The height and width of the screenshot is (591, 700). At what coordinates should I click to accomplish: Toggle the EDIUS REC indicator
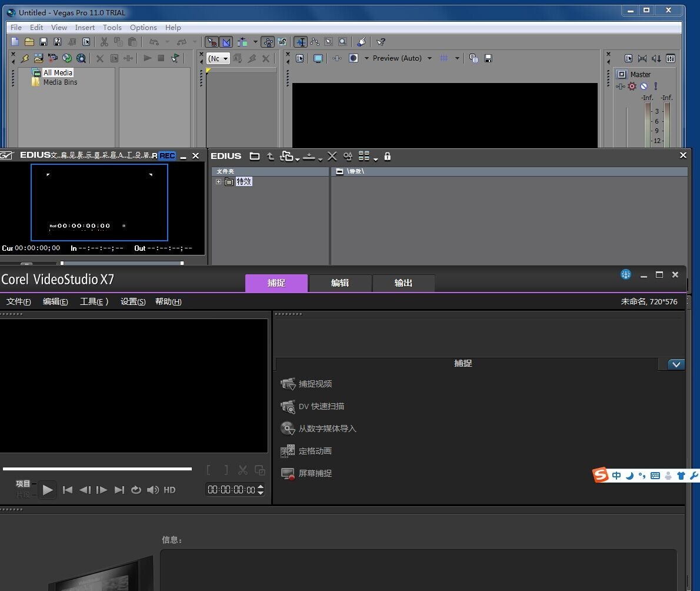(x=168, y=155)
